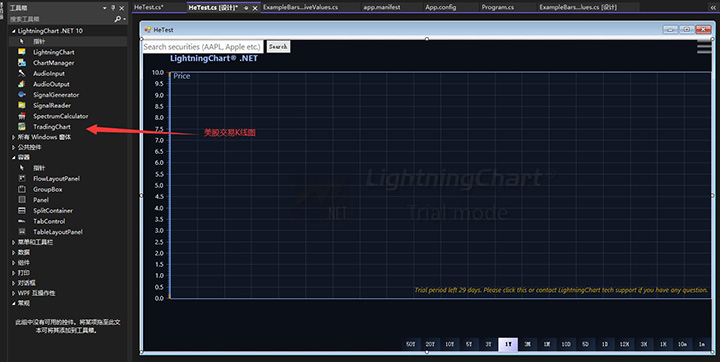Select the TradingChart control icon
The width and height of the screenshot is (720, 362).
(22, 127)
